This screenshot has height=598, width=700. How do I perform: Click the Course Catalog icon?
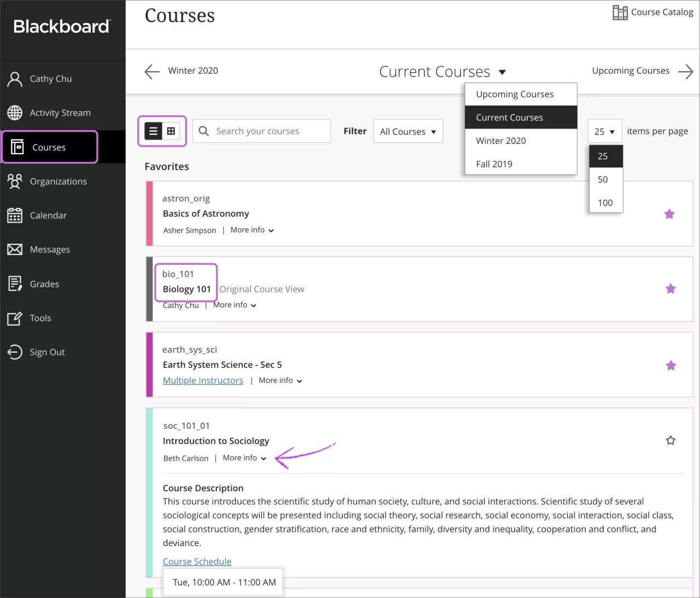click(620, 11)
